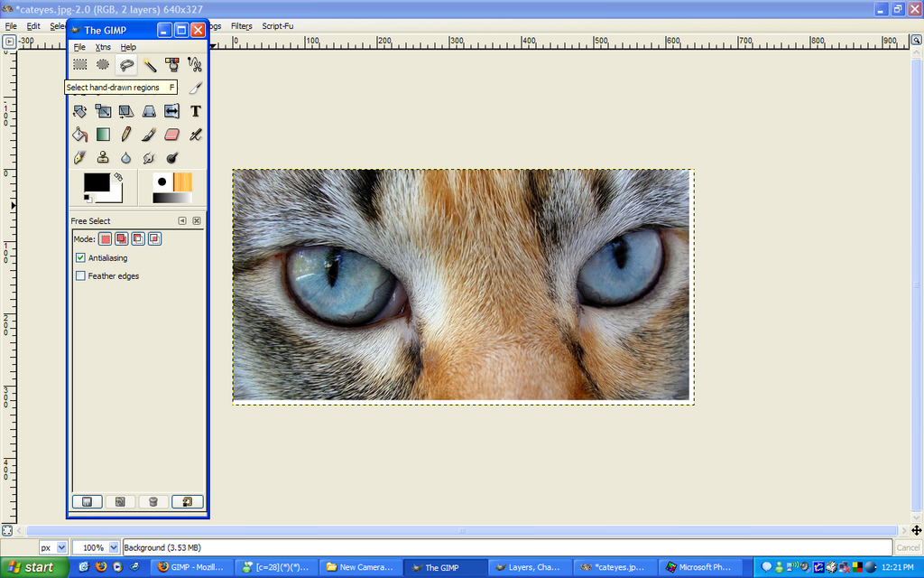Open the 100% zoom dropdown
Viewport: 924px width, 578px height.
[x=96, y=547]
